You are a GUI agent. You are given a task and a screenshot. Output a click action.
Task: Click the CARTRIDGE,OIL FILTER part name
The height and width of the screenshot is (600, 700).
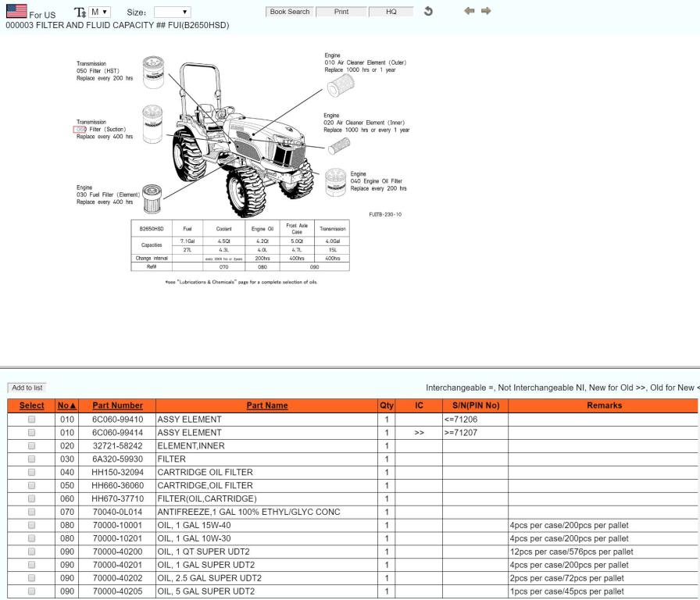[x=205, y=486]
